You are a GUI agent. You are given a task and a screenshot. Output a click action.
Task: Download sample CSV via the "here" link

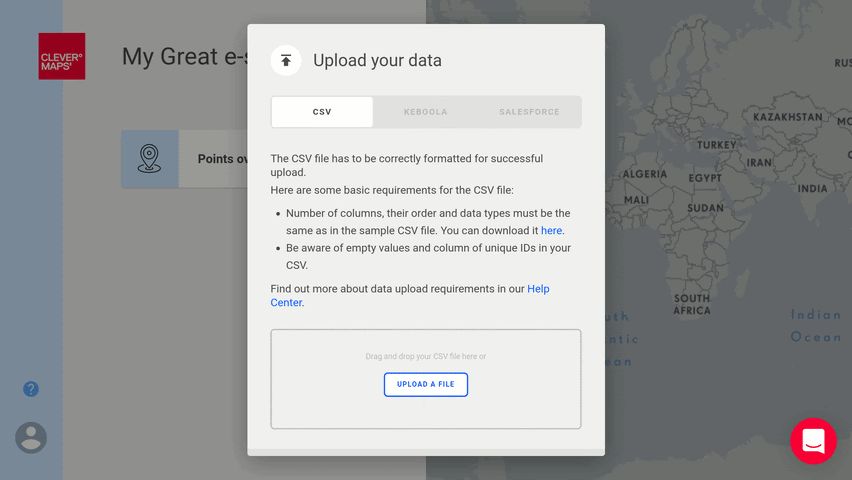[552, 231]
